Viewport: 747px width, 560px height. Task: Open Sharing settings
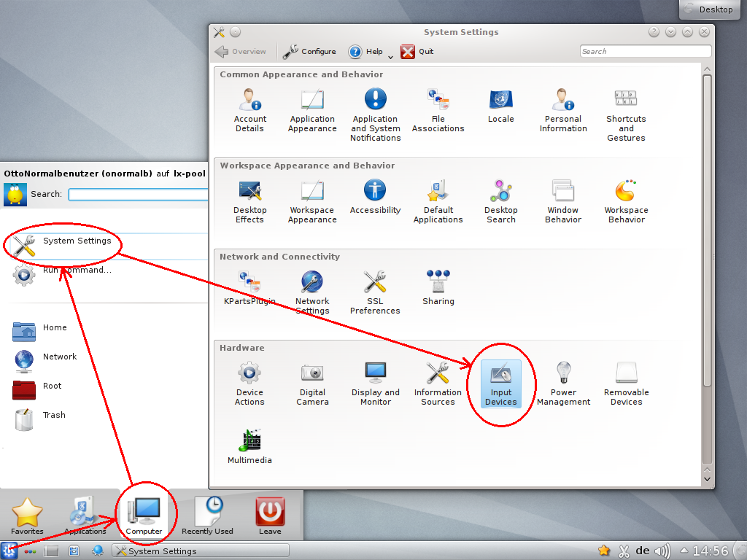[x=438, y=288]
